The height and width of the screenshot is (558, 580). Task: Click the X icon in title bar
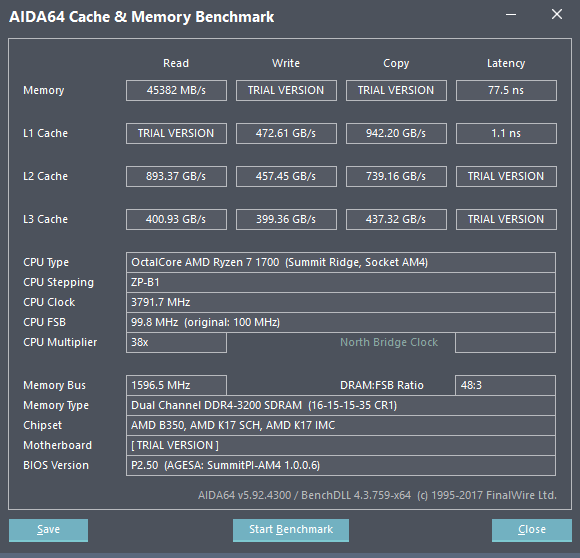click(x=557, y=14)
